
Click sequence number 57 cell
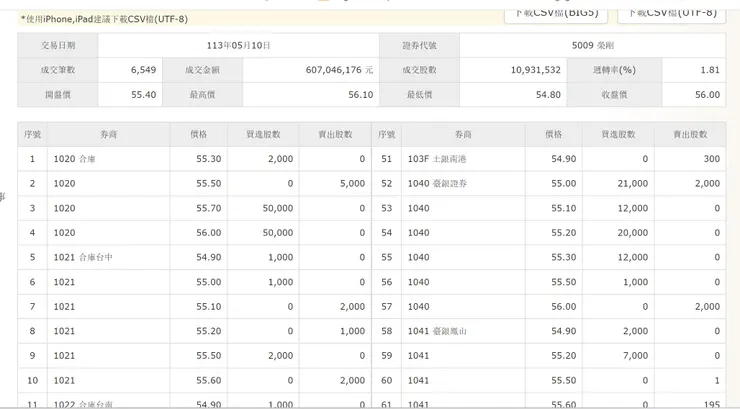point(387,306)
